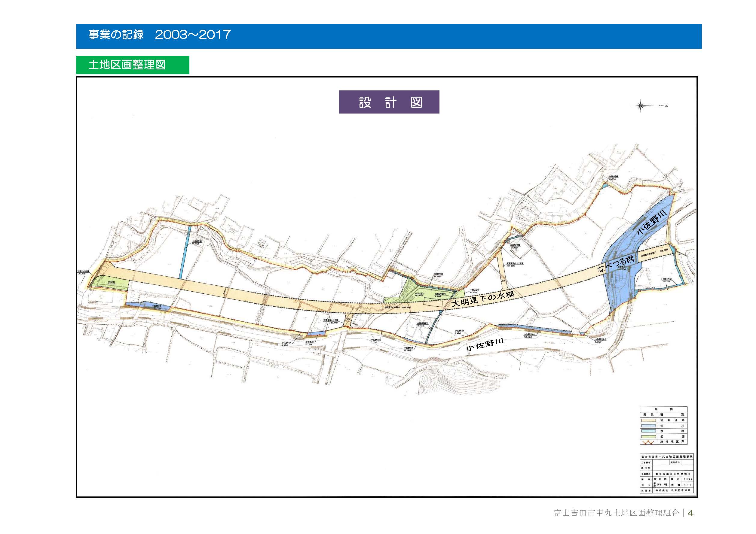Click the 29.39㎡ label at the map's far west edge
Viewport: 756px width, 534px height.
pyautogui.click(x=84, y=273)
